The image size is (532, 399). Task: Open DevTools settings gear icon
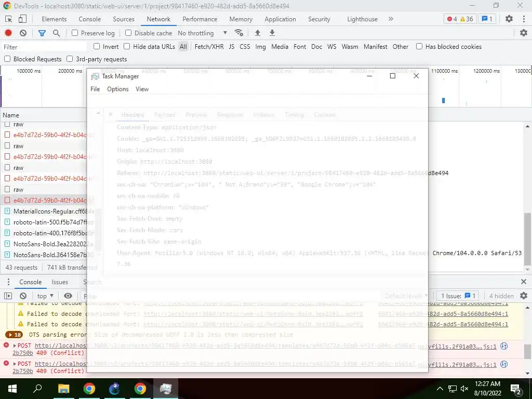[x=509, y=19]
